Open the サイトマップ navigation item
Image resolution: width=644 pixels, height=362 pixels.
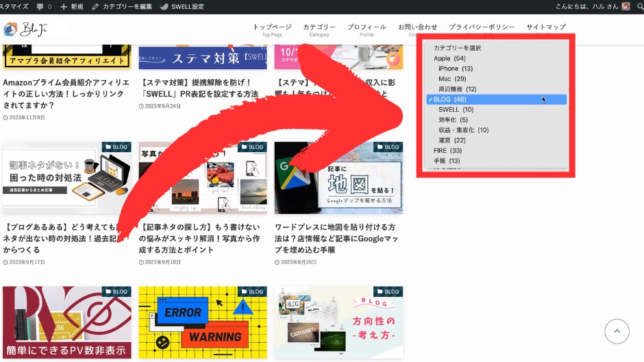pos(546,28)
